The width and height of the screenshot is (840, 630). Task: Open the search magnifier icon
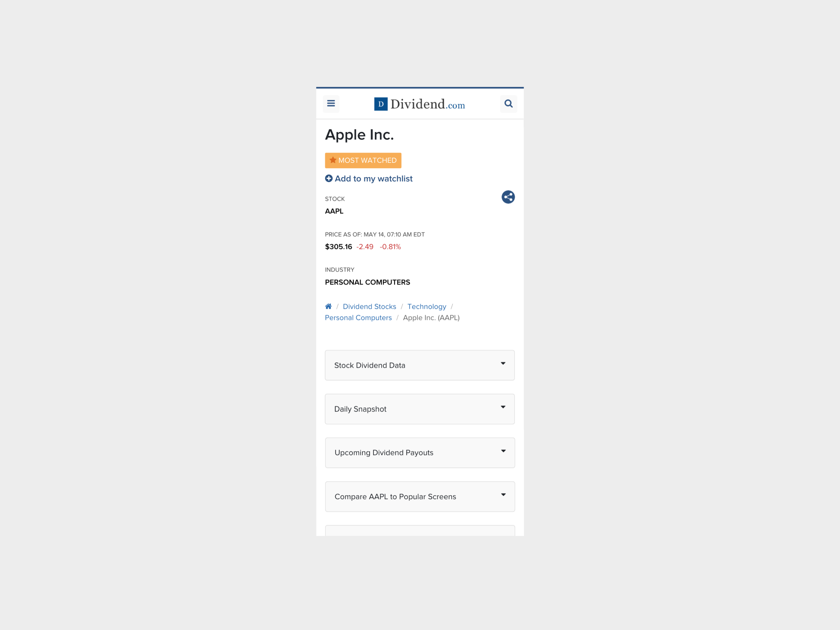point(509,103)
